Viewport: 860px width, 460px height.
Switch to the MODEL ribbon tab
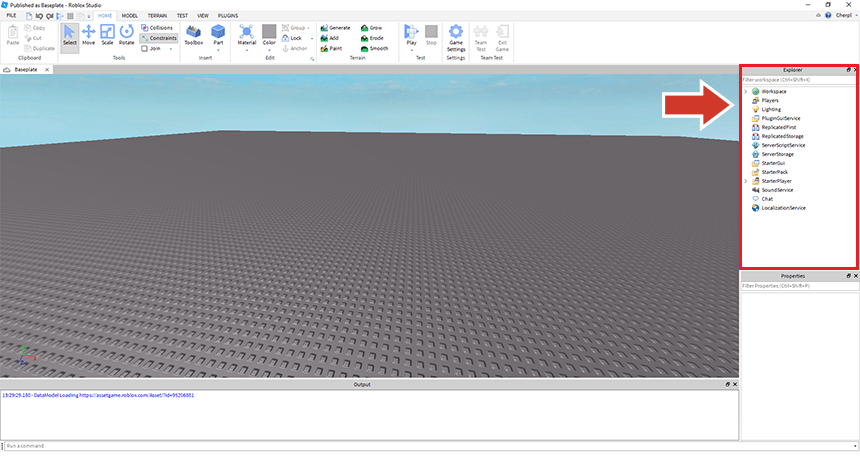pos(129,16)
